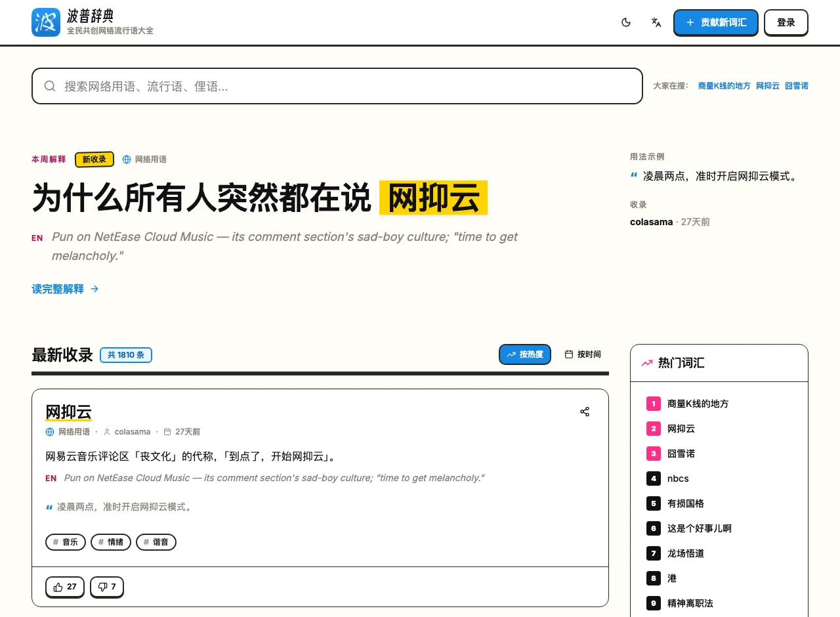Open hot word nbcs
The image size is (840, 617).
[x=678, y=479]
